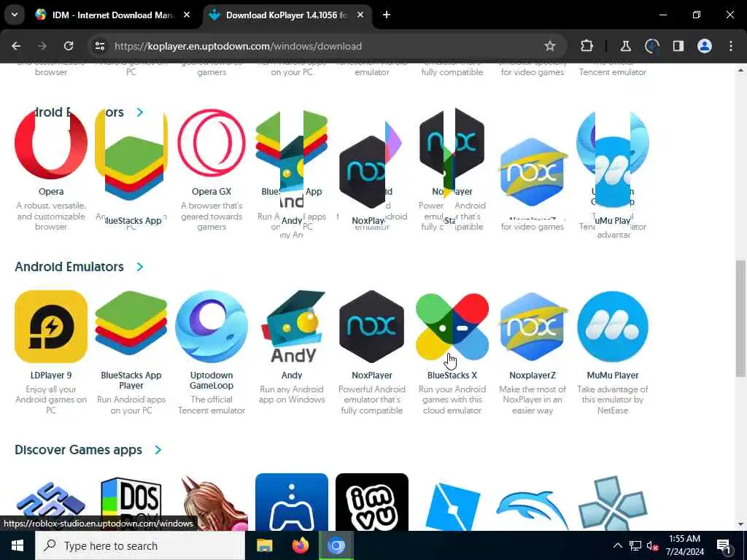Open the LDPlayer 9 app icon

[x=51, y=327]
